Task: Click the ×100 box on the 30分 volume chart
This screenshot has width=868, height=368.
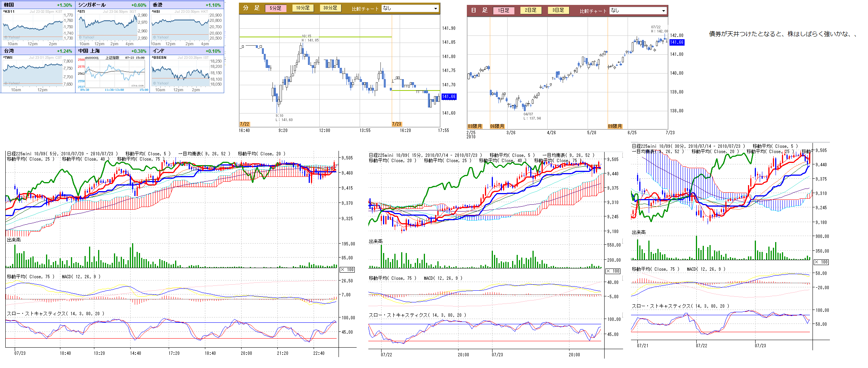Action: [x=821, y=262]
